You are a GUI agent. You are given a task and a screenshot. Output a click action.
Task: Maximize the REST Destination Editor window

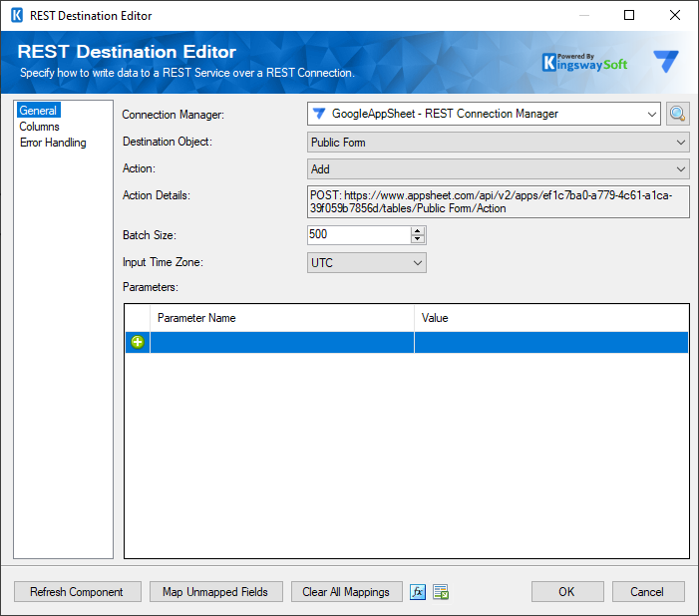point(629,15)
